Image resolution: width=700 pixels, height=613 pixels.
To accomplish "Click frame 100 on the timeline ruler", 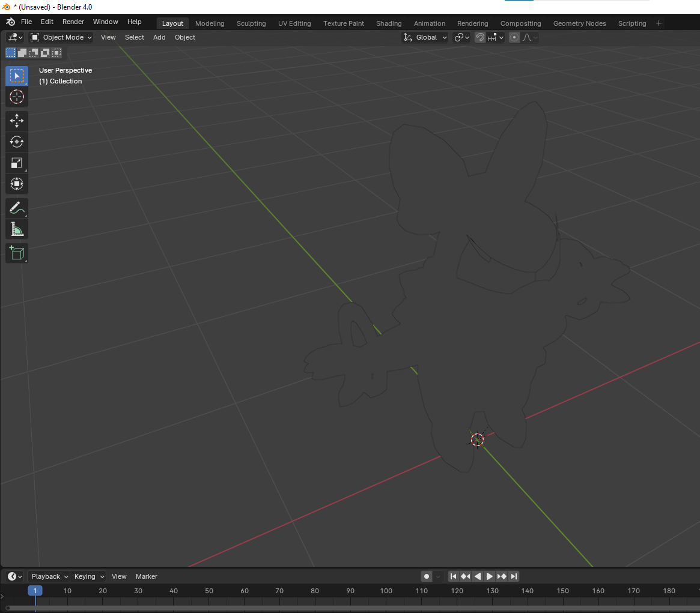I will 386,591.
